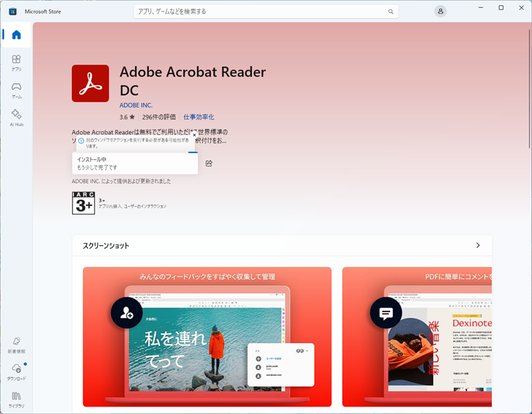The height and width of the screenshot is (414, 532).
Task: Dismiss the info notification popup
Action: click(x=194, y=134)
